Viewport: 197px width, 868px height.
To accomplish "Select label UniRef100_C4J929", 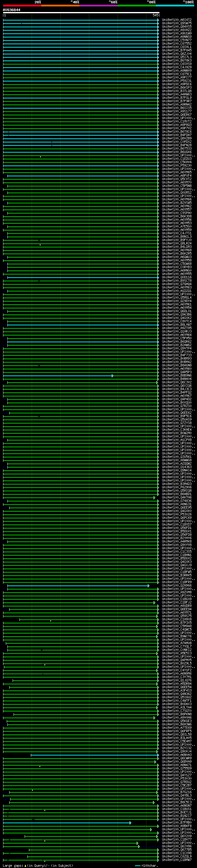I will point(176,67).
